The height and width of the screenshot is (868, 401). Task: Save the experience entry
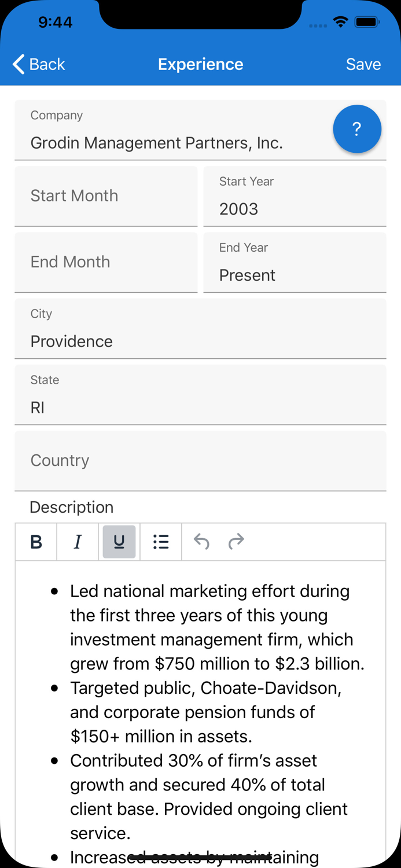(x=363, y=64)
